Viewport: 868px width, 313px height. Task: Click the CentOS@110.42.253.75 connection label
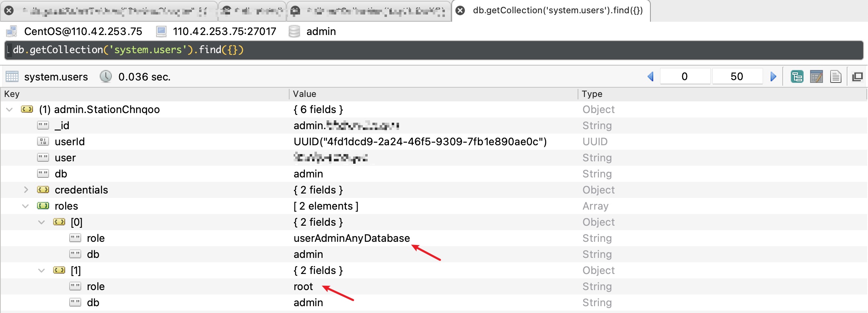[83, 31]
